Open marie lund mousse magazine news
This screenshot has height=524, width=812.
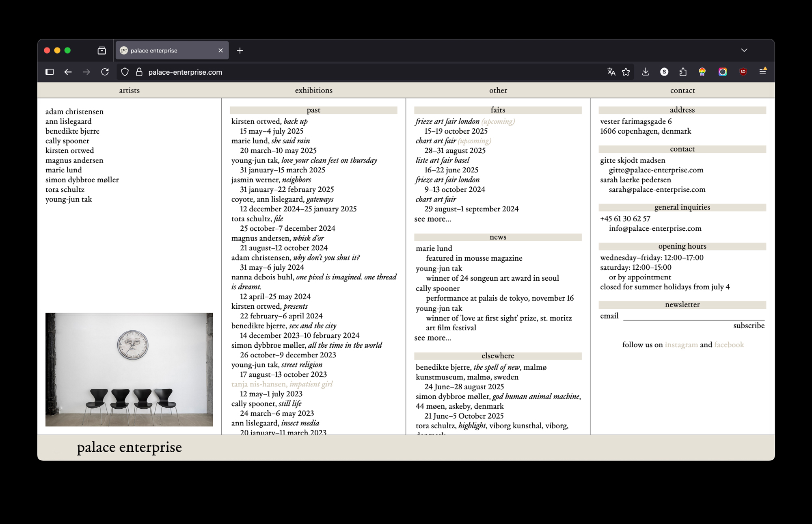click(x=474, y=258)
